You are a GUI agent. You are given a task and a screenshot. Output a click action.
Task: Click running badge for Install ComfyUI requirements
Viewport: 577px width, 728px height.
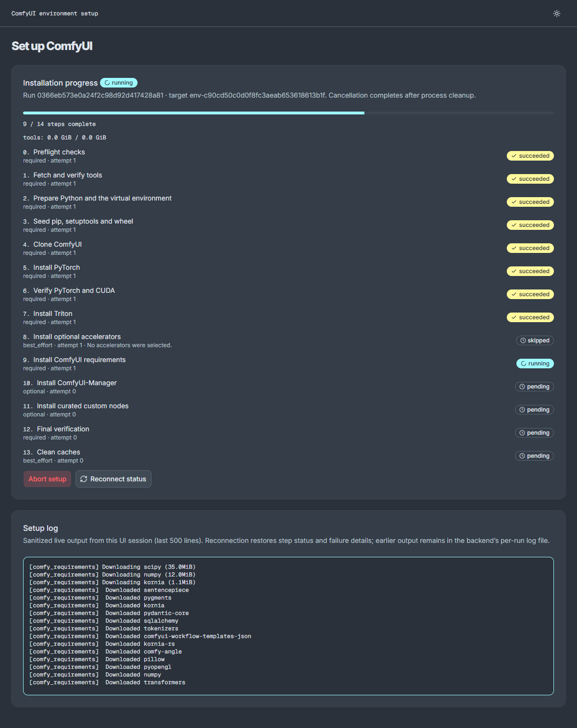(x=535, y=364)
